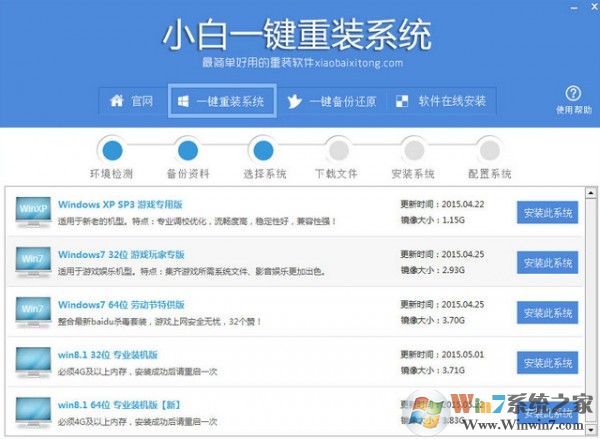Install the Windows7 64位 system
Image resolution: width=600 pixels, height=439 pixels.
click(x=548, y=313)
